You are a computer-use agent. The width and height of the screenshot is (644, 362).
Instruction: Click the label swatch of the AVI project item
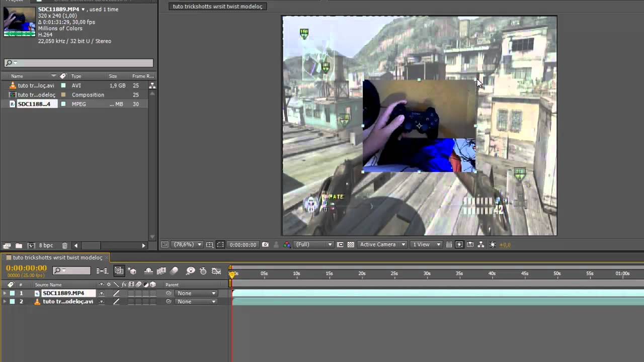(63, 85)
